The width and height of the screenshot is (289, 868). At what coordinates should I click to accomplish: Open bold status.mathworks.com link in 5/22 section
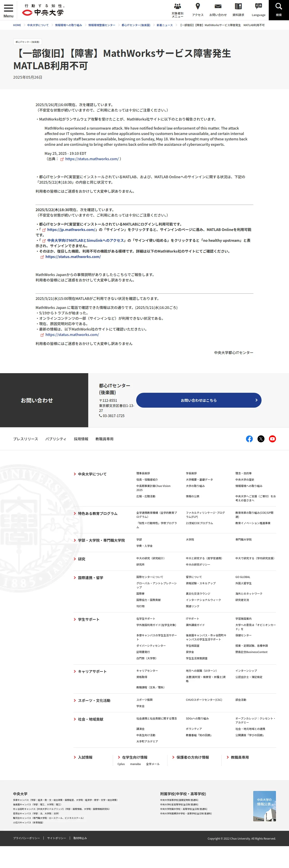click(x=73, y=257)
